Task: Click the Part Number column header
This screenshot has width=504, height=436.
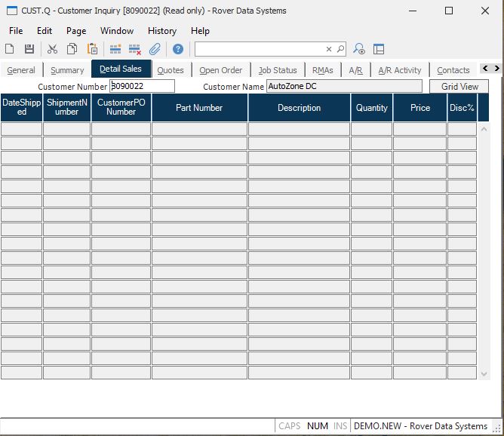Action: (x=199, y=108)
